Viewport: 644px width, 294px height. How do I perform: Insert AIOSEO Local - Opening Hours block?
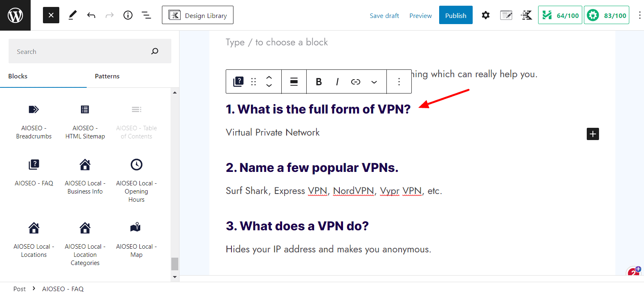coord(136,180)
